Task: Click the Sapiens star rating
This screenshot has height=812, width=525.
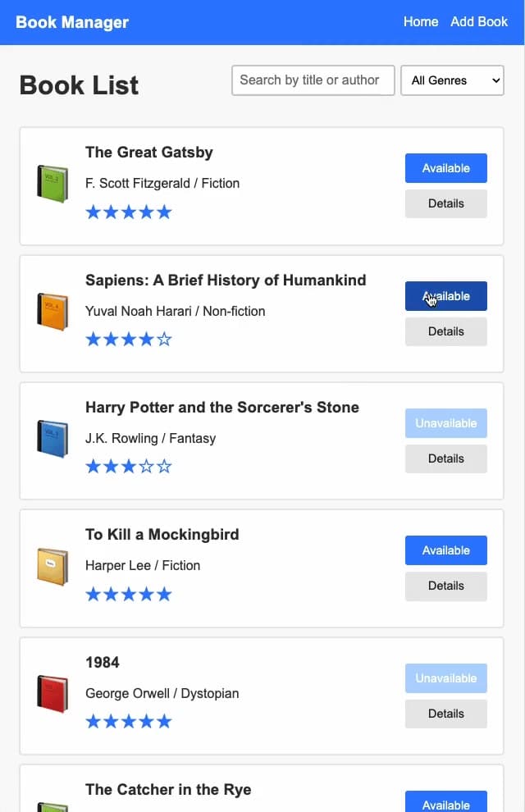Action: click(x=129, y=340)
